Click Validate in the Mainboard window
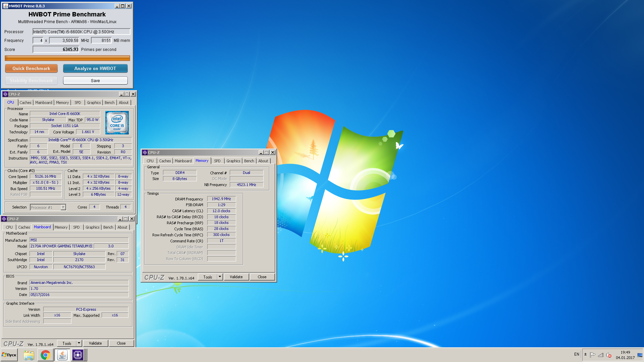644x362 pixels. pos(95,343)
